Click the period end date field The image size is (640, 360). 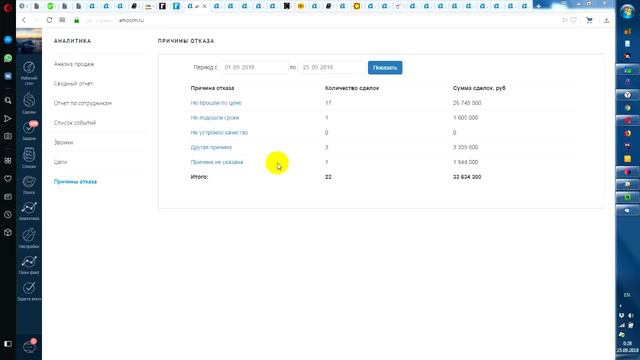(x=331, y=67)
